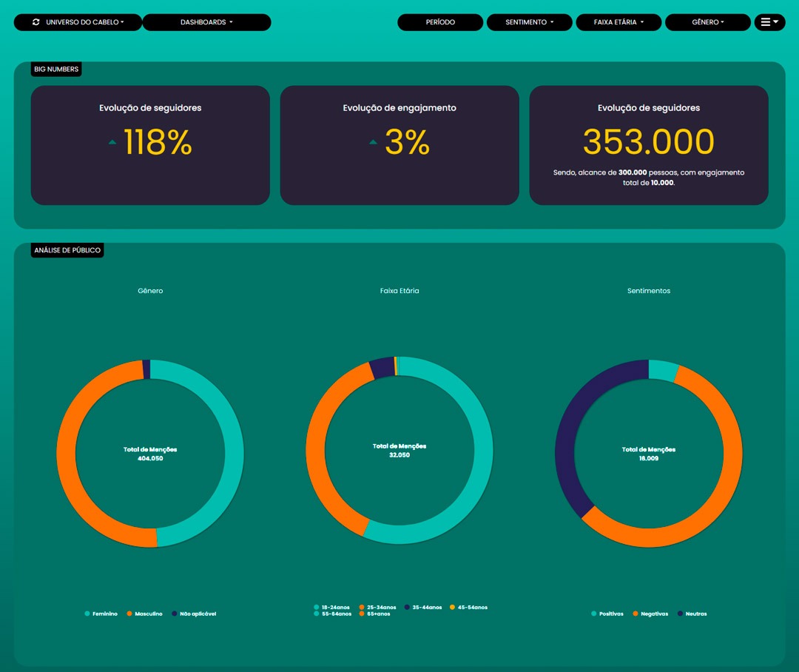
Task: Open the Faixa Etária filter dropdown
Action: [618, 22]
